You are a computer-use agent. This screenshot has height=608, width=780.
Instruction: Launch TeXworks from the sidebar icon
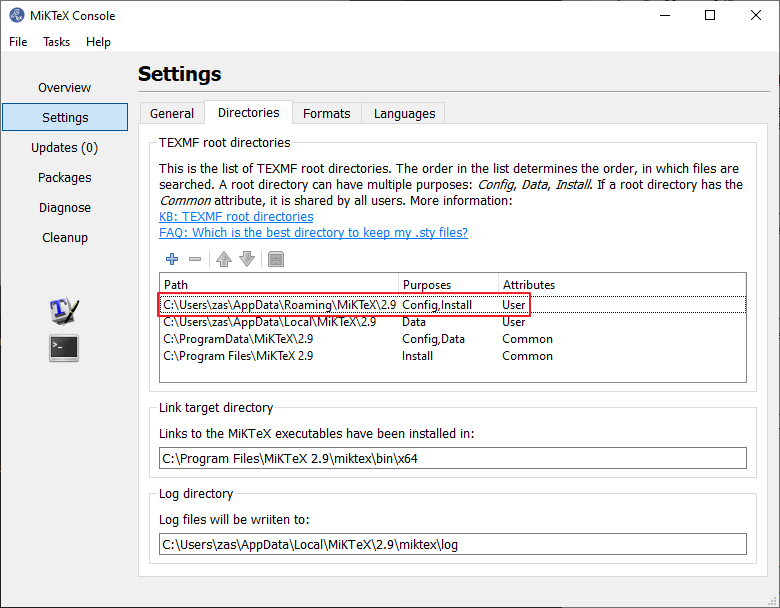pos(64,310)
